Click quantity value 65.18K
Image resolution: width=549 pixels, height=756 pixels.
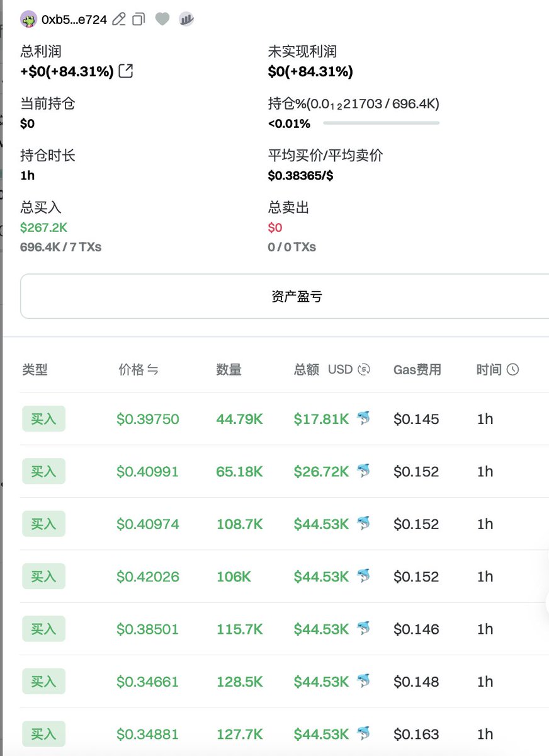[x=240, y=471]
